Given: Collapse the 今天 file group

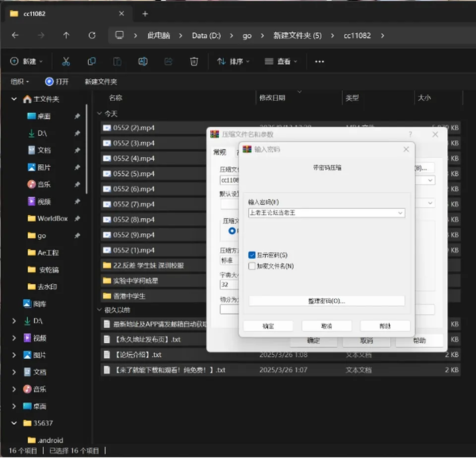Looking at the screenshot, I should [99, 113].
